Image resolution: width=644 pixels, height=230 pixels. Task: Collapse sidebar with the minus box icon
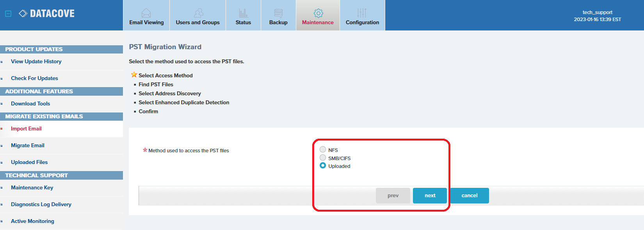pyautogui.click(x=8, y=14)
